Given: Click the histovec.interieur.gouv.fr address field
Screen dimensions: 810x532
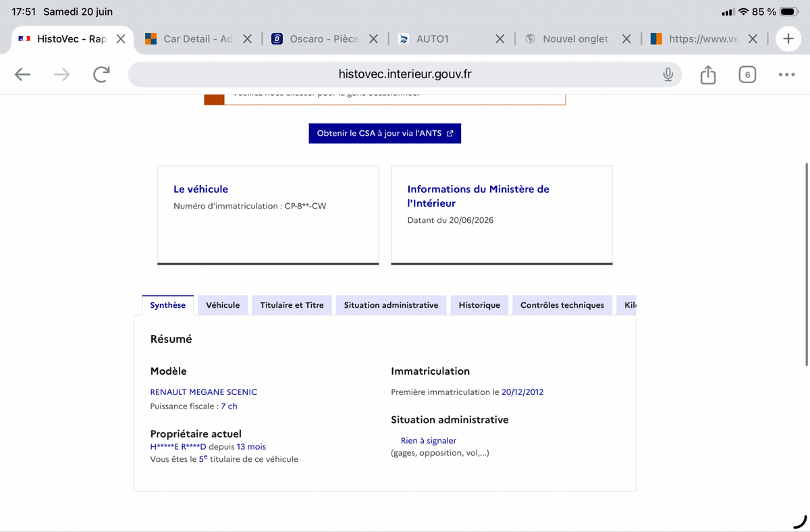Looking at the screenshot, I should pyautogui.click(x=404, y=74).
